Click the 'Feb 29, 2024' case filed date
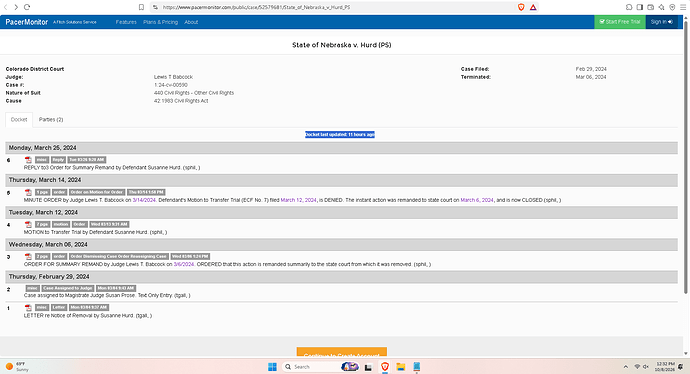690x374 pixels. click(x=591, y=69)
